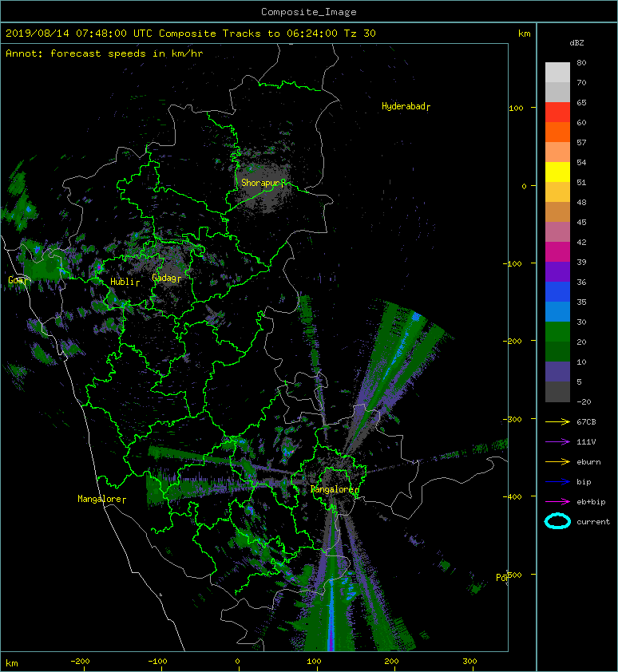Click the 300 horizontal axis tick label
This screenshot has width=618, height=672.
point(469,662)
